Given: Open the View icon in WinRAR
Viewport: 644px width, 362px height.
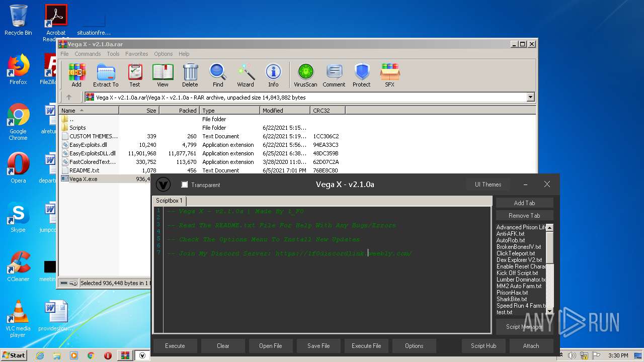Looking at the screenshot, I should (163, 75).
